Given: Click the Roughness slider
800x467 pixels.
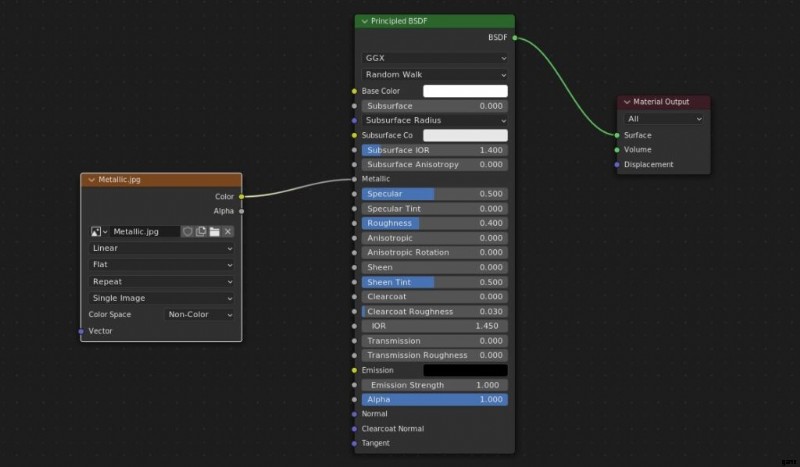Looking at the screenshot, I should click(435, 223).
